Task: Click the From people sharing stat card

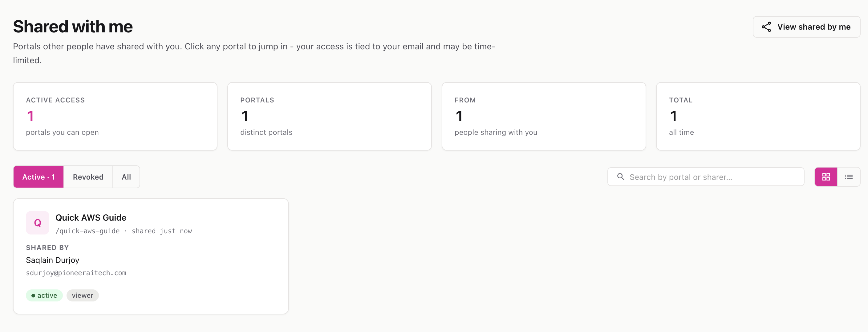Action: pos(544,116)
